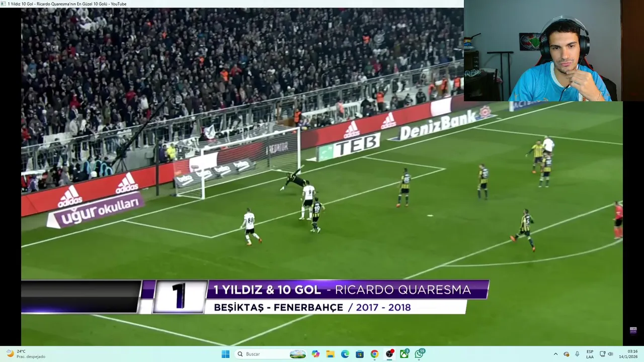
Task: Switch to Google Chrome in the taskbar
Action: pos(374,354)
